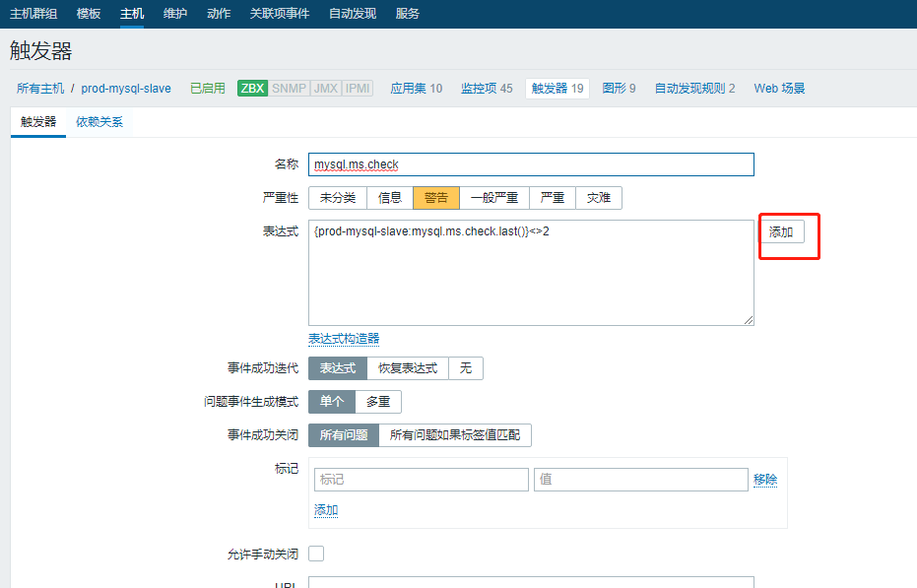Open the 模板 menu item
The width and height of the screenshot is (917, 588).
pos(89,14)
